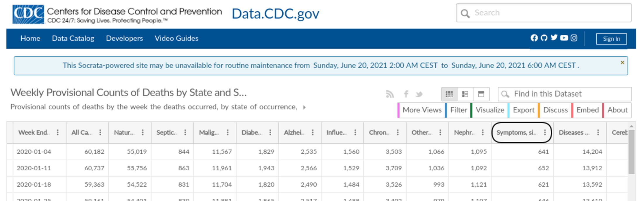The height and width of the screenshot is (201, 644).
Task: Open the YouTube icon link
Action: [x=564, y=38]
